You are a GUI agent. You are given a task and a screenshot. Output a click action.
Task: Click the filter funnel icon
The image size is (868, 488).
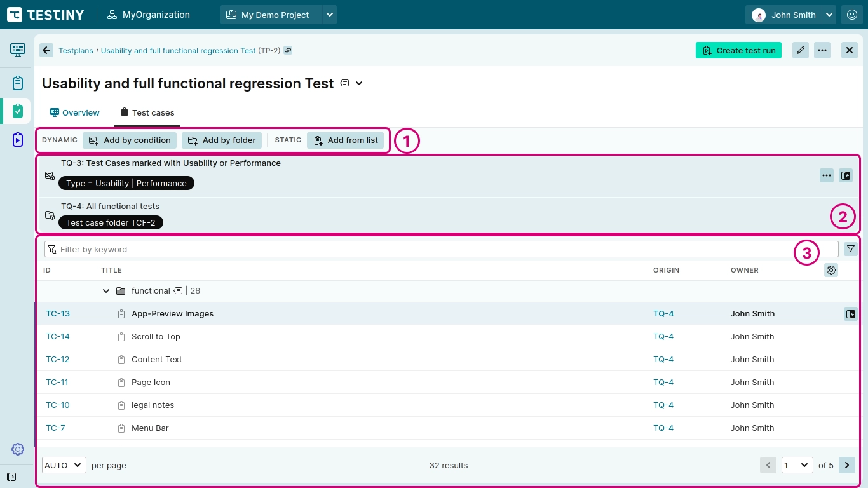[850, 249]
